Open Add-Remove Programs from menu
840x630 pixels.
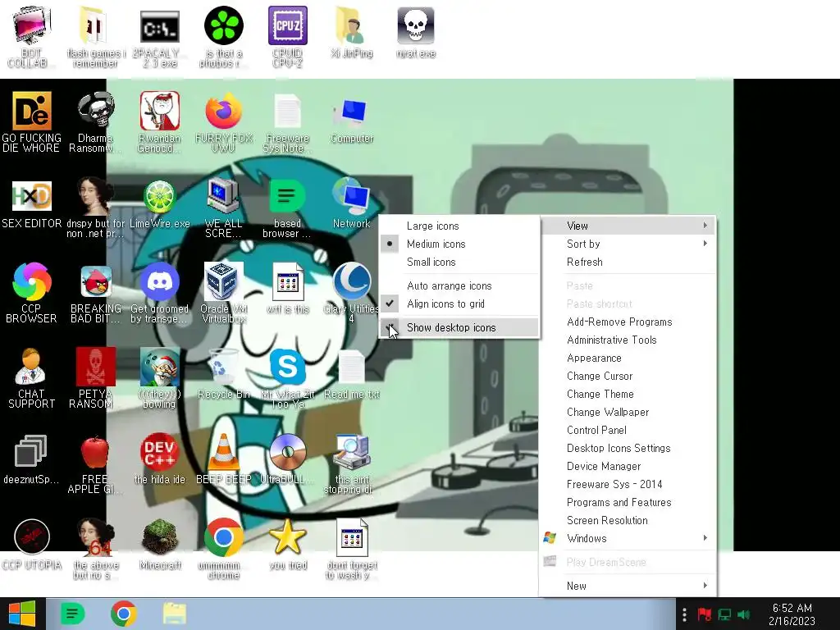(628, 322)
